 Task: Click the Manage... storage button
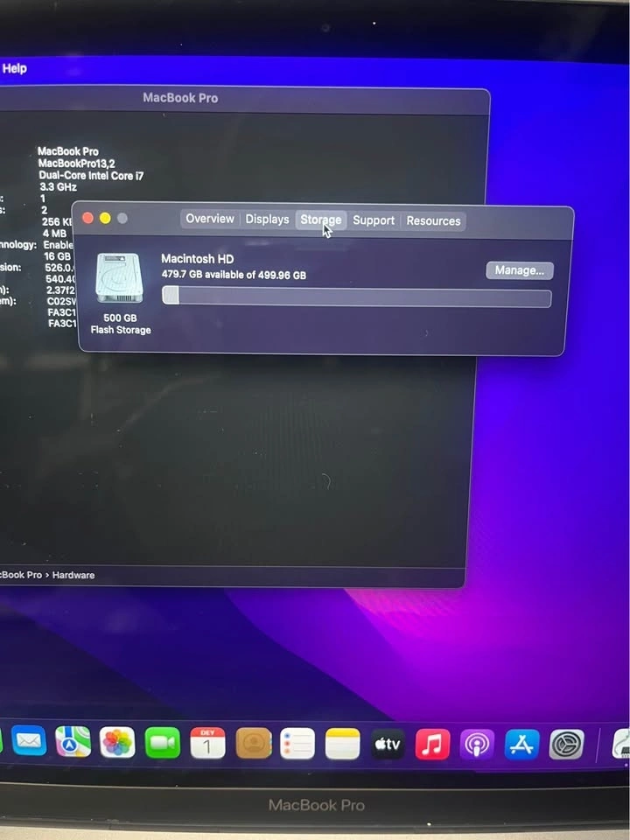pos(519,270)
